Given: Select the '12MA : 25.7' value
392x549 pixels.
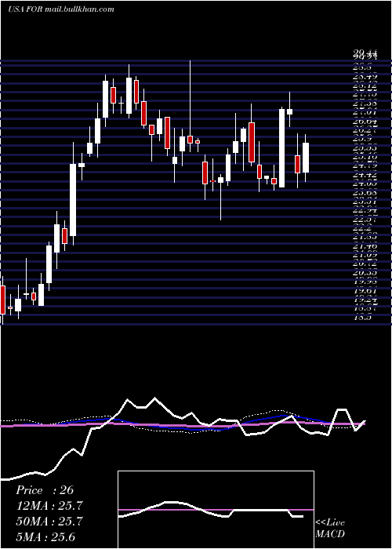Looking at the screenshot, I should click(49, 506).
